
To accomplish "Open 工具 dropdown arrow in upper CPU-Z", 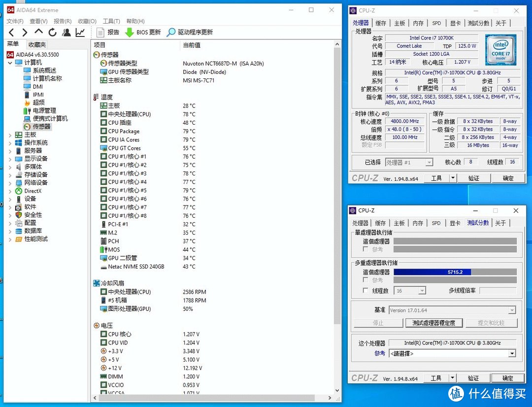I will [453, 178].
